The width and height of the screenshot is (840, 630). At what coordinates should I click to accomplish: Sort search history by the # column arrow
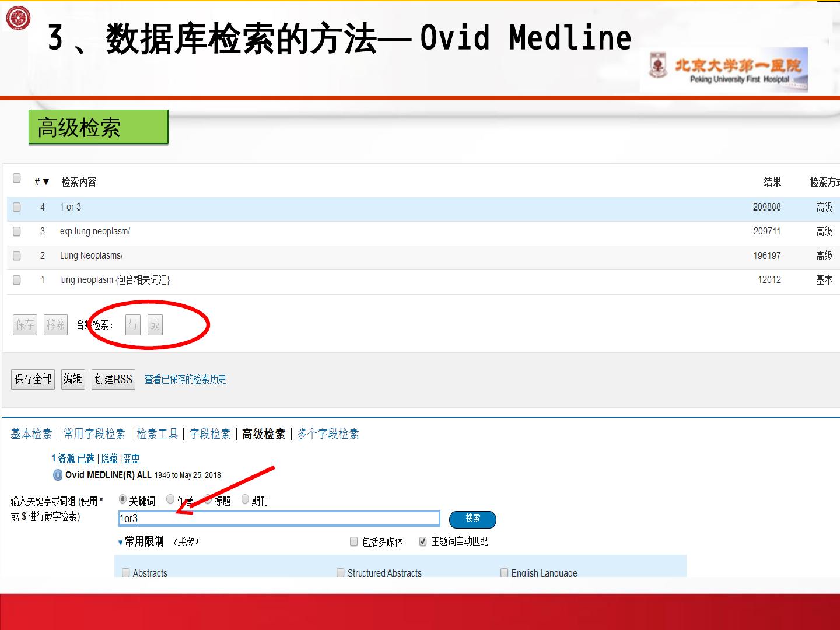pos(46,182)
